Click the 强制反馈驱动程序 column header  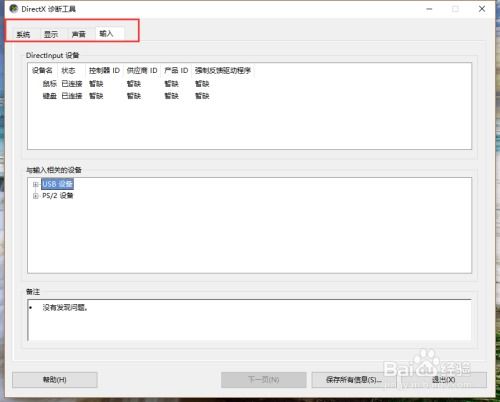[223, 71]
